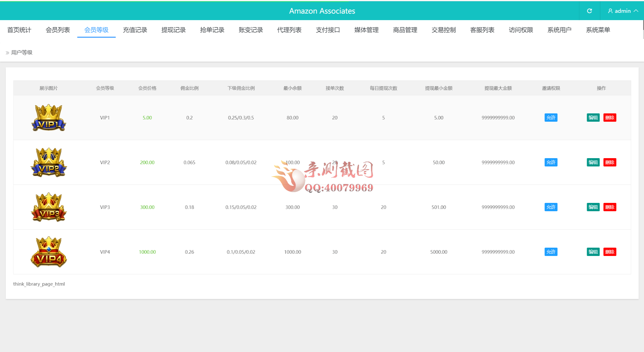Click the admin user profile icon
Screen dimensions: 644x352
pyautogui.click(x=610, y=11)
